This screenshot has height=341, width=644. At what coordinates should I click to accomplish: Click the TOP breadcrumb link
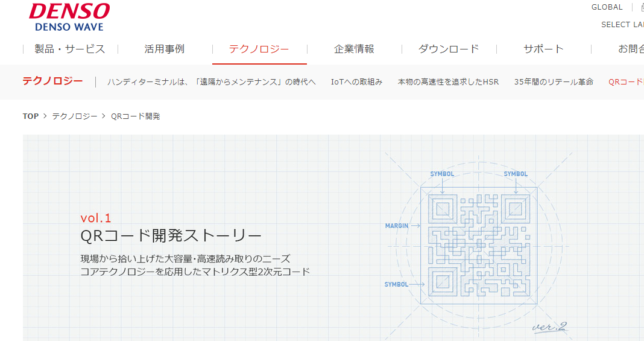(x=31, y=116)
